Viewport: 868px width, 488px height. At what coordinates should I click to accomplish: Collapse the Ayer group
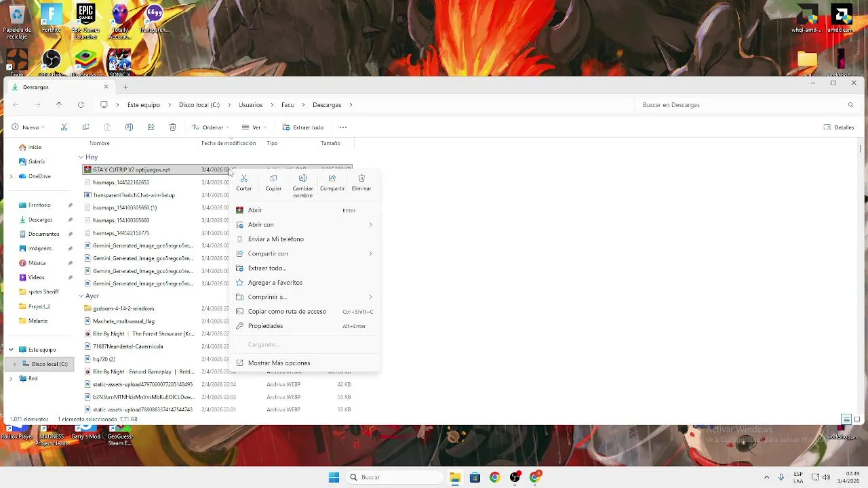pyautogui.click(x=81, y=296)
